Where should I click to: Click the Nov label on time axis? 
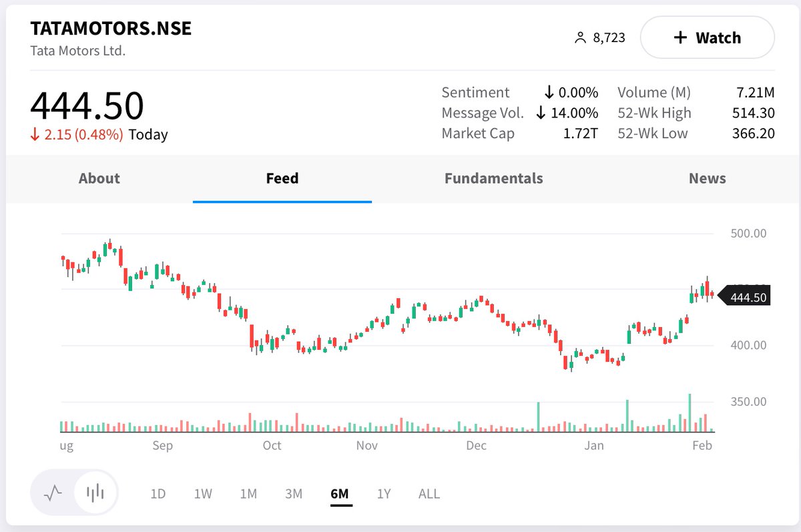pyautogui.click(x=367, y=446)
